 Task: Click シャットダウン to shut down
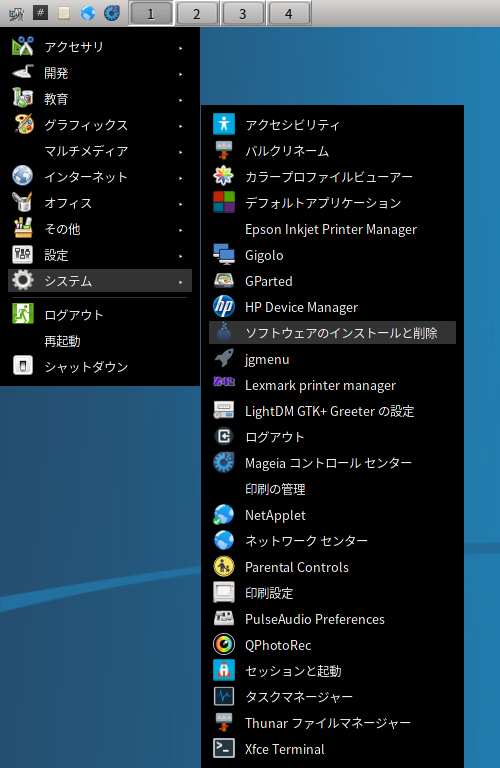click(100, 366)
